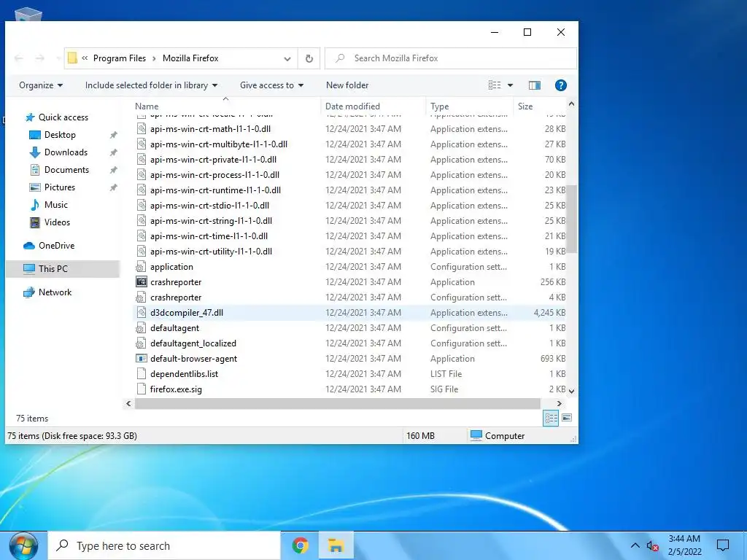Click in the Search Mozilla Firefox box
This screenshot has width=747, height=560.
click(x=451, y=58)
